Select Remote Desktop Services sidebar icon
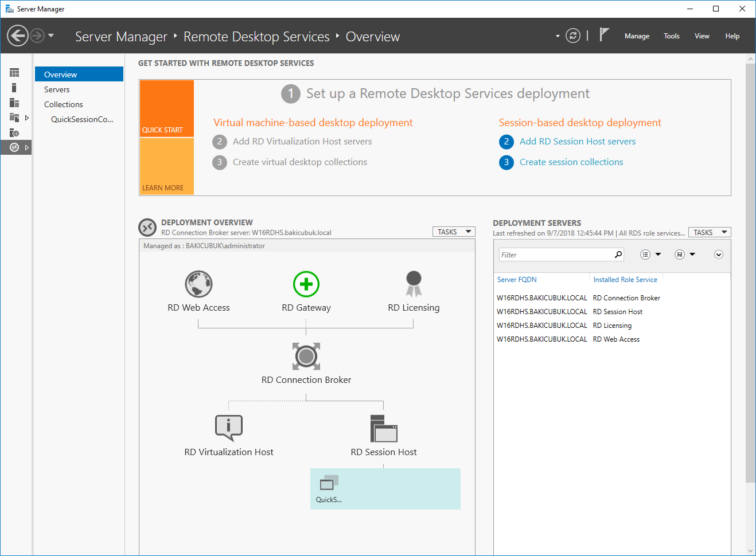Image resolution: width=756 pixels, height=556 pixels. point(14,147)
